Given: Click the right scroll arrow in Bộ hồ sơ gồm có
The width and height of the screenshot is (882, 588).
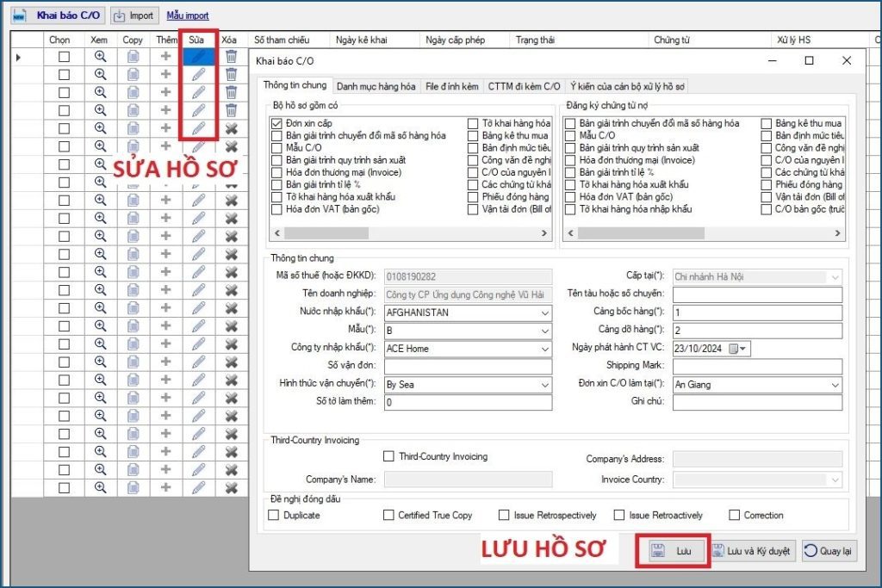Looking at the screenshot, I should coord(544,232).
